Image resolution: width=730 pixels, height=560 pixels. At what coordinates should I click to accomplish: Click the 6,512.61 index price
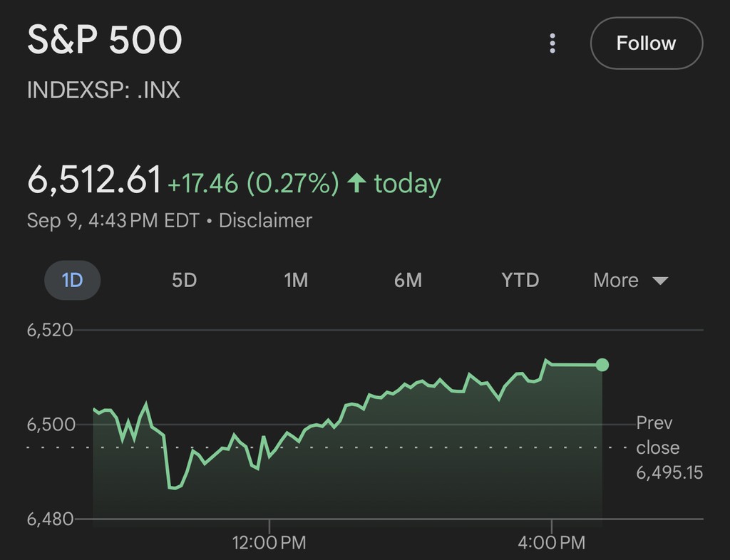tap(94, 180)
